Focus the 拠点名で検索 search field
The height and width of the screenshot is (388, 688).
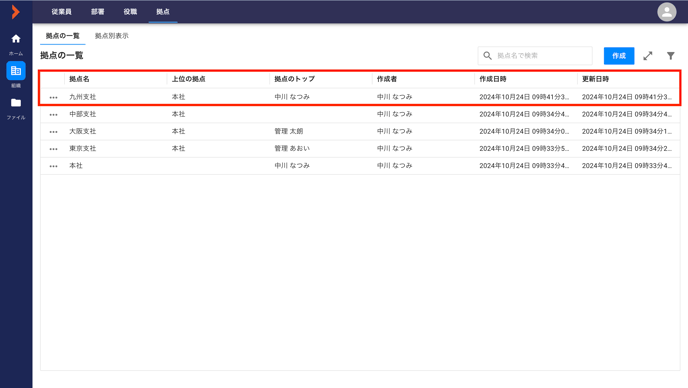tap(535, 56)
